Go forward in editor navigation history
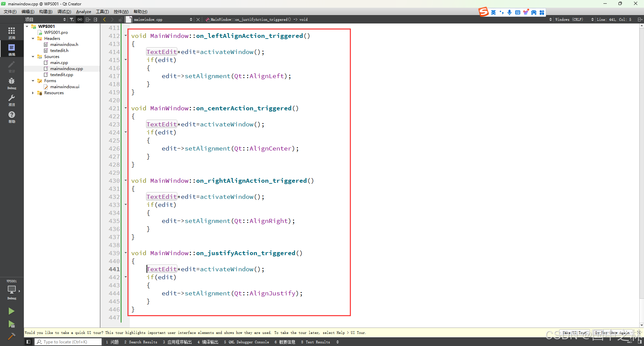The height and width of the screenshot is (346, 644). coord(112,19)
